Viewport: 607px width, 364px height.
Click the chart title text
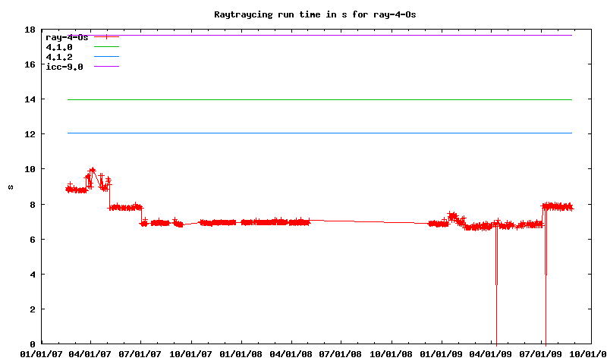point(315,14)
